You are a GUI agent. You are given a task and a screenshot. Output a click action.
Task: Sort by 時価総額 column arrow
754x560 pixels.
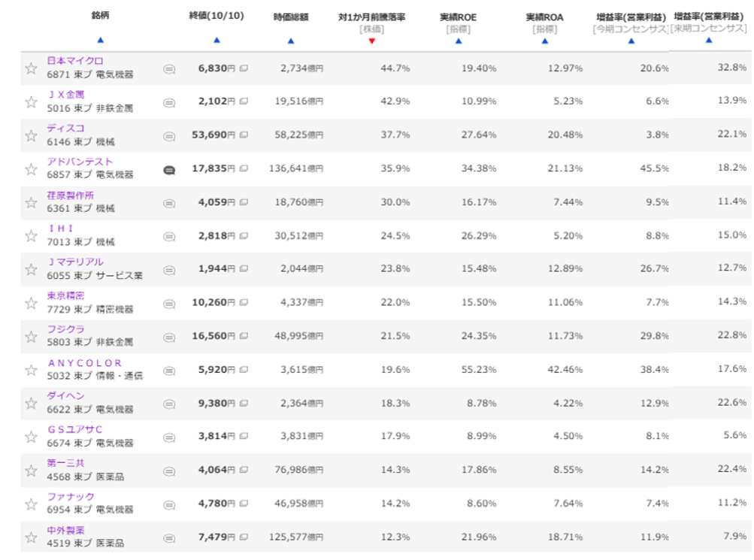[292, 41]
